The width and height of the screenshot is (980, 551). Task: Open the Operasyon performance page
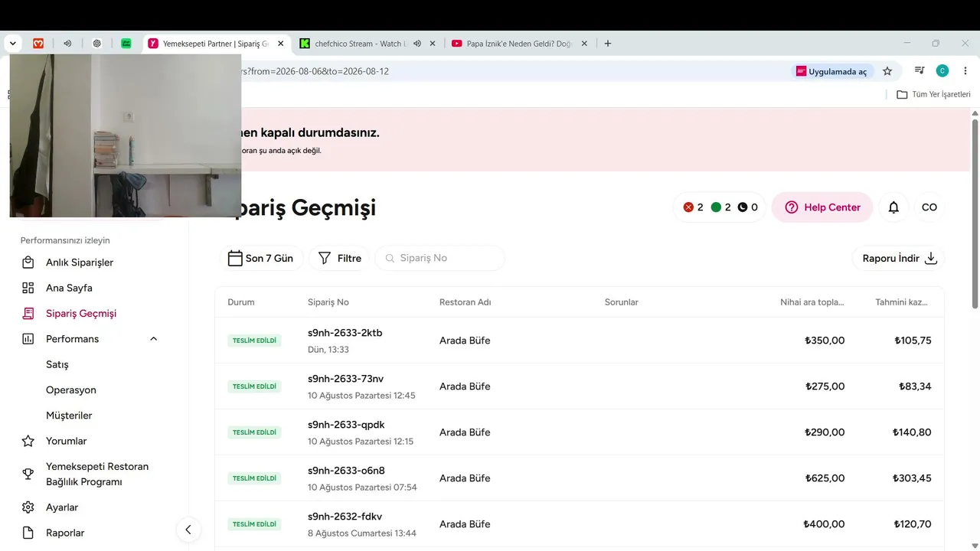[x=71, y=390]
